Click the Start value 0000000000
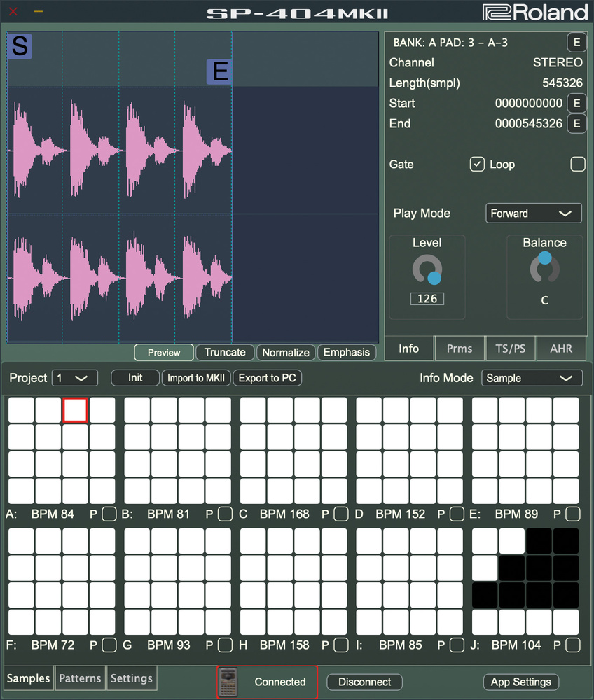 [528, 103]
